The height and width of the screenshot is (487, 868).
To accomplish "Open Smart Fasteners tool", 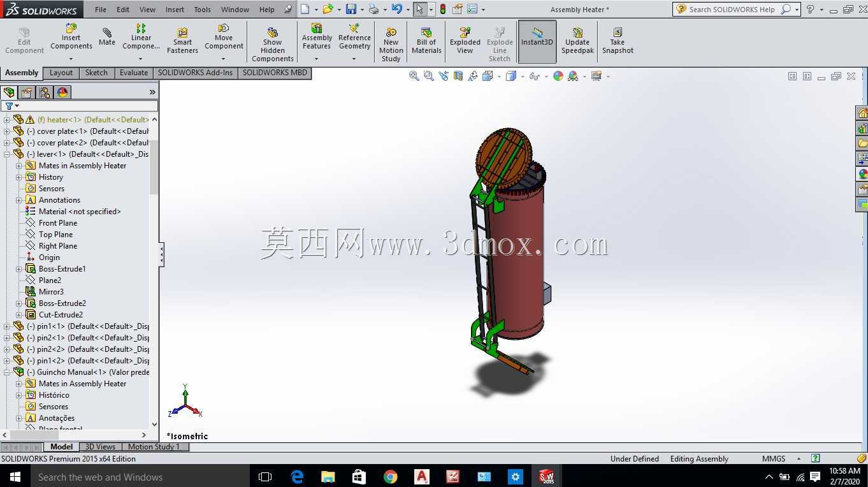I will pos(182,41).
